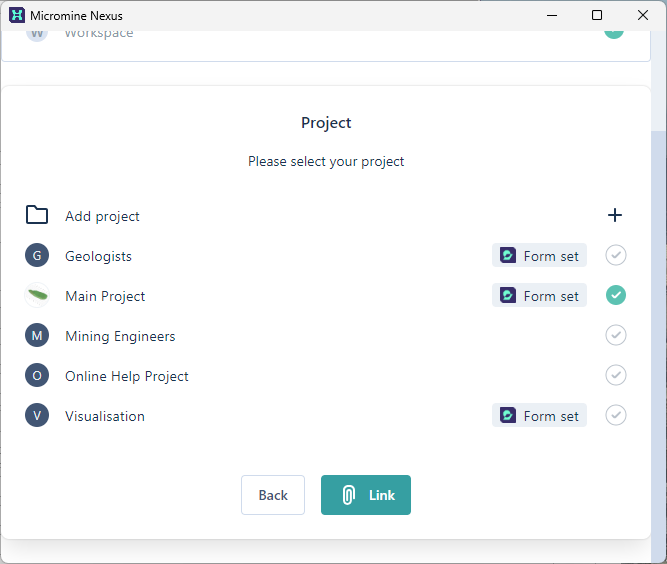This screenshot has height=564, width=667.
Task: Click the Visualisation avatar icon
Action: (37, 416)
